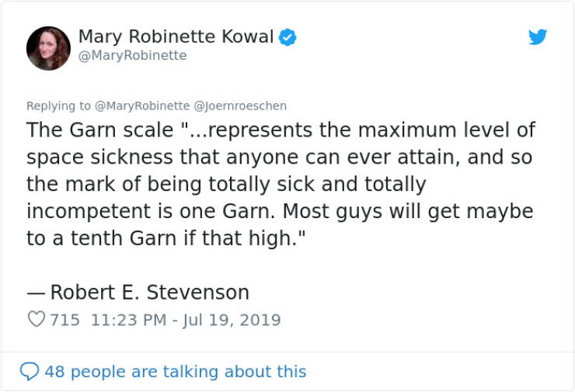Open the 11:23 PM tweet timestamp
Screen dimensions: 575x392
click(129, 320)
